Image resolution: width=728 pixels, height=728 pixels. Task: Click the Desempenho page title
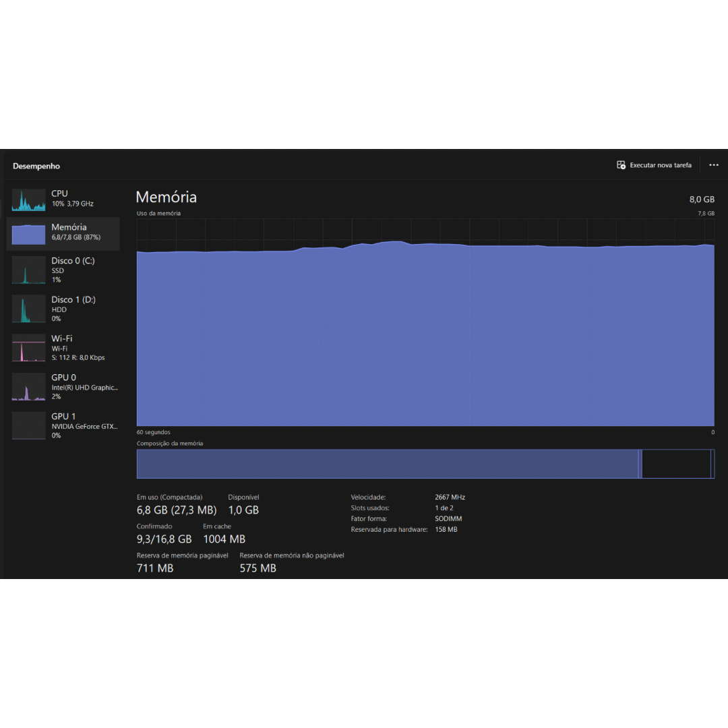tap(36, 166)
